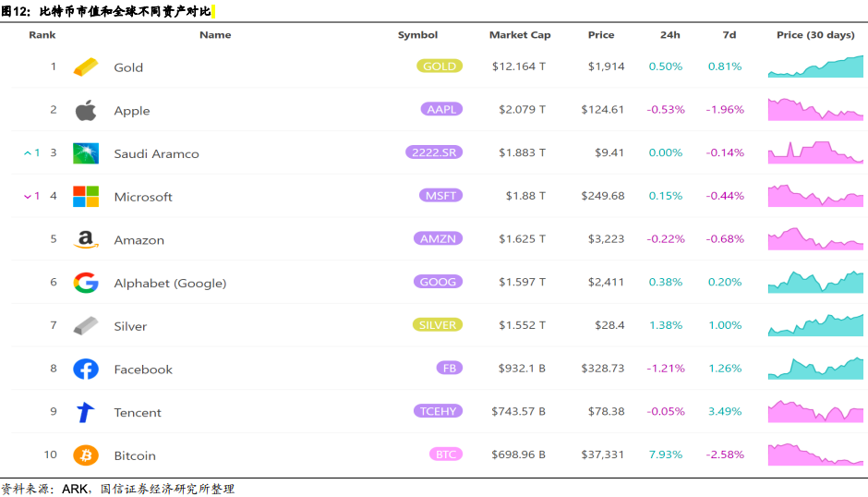Screen dimensions: 868x497
Task: Click Bitcoin's market cap $698.96 B
Action: (519, 455)
